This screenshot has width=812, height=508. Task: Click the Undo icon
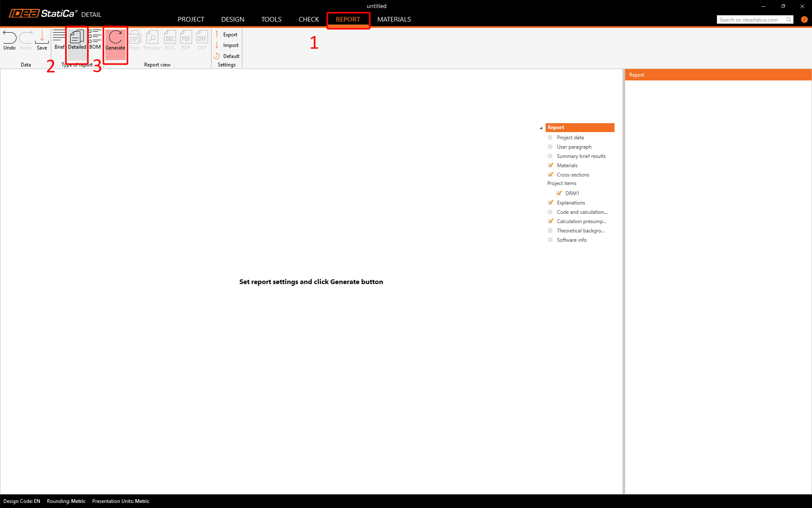(9, 40)
